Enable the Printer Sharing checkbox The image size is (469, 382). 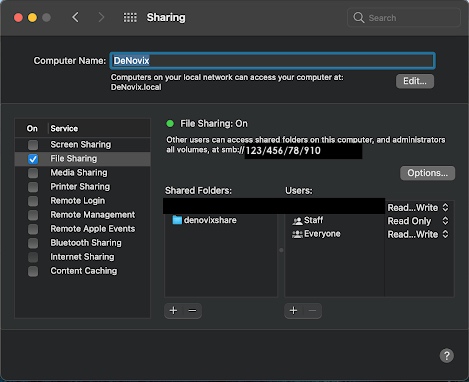33,187
